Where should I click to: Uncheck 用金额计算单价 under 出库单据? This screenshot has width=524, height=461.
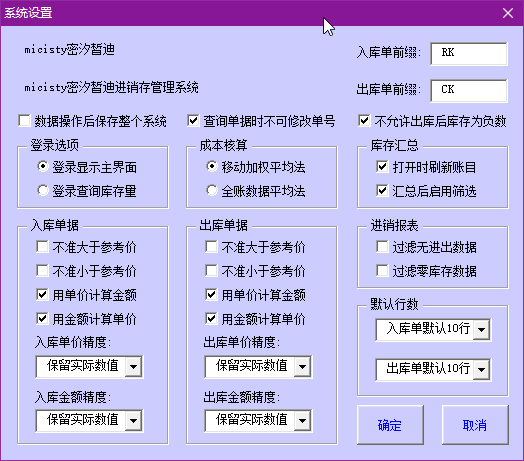212,319
